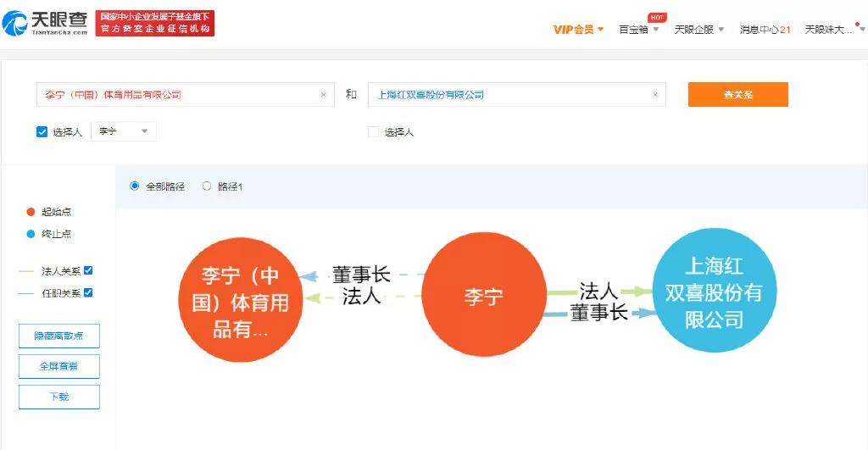
Task: Select the 上海红双喜股份有限公司 node
Action: (x=714, y=290)
